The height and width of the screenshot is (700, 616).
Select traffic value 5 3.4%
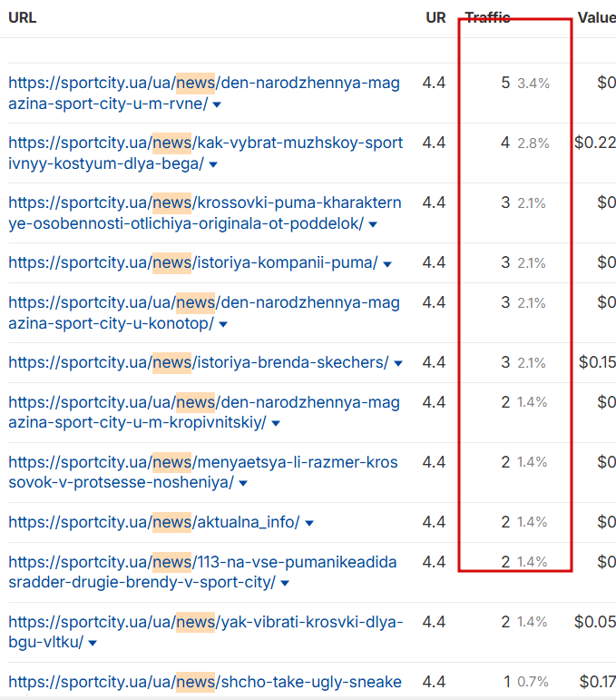pos(525,83)
